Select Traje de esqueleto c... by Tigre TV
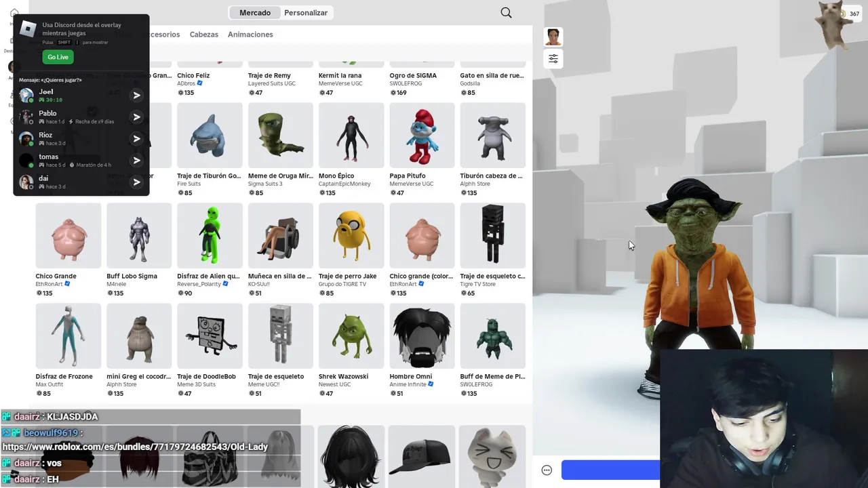Screen dimensions: 868x488 click(x=493, y=236)
